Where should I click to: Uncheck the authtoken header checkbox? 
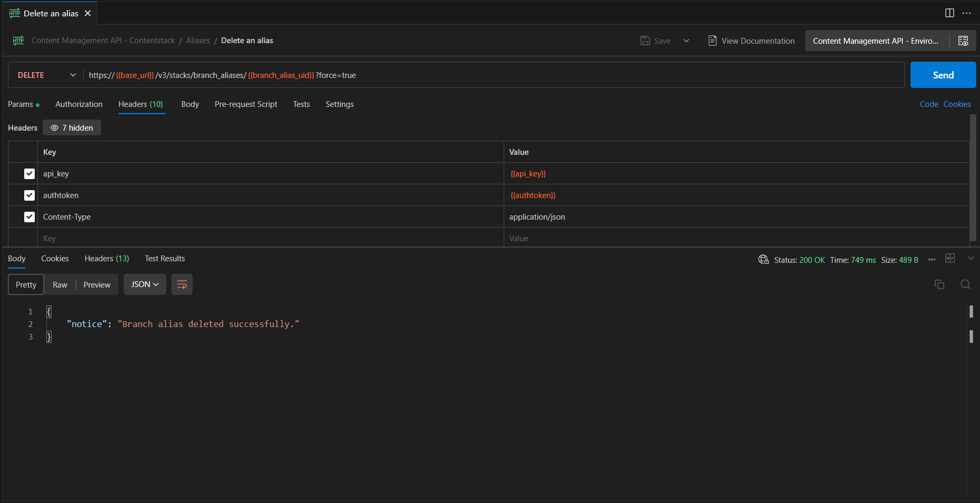click(x=29, y=195)
